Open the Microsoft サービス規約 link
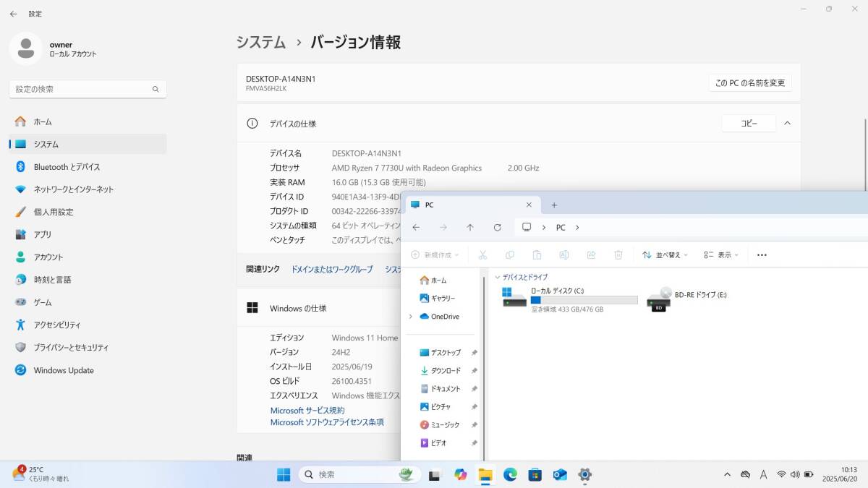868x488 pixels. click(x=307, y=410)
